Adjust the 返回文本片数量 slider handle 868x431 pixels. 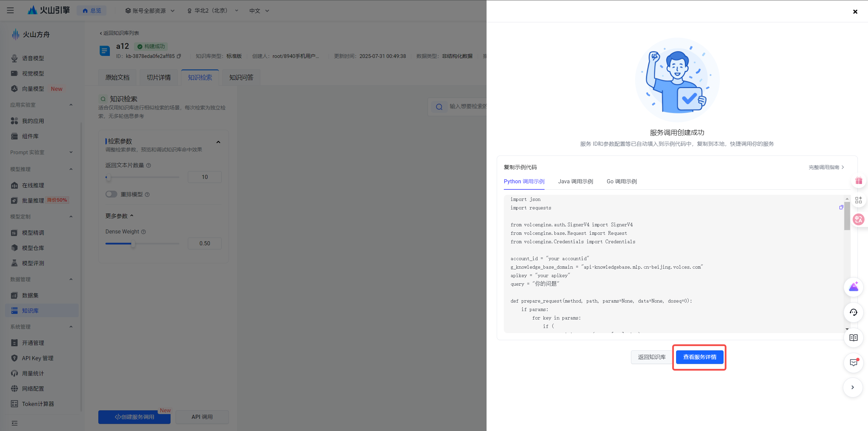108,177
